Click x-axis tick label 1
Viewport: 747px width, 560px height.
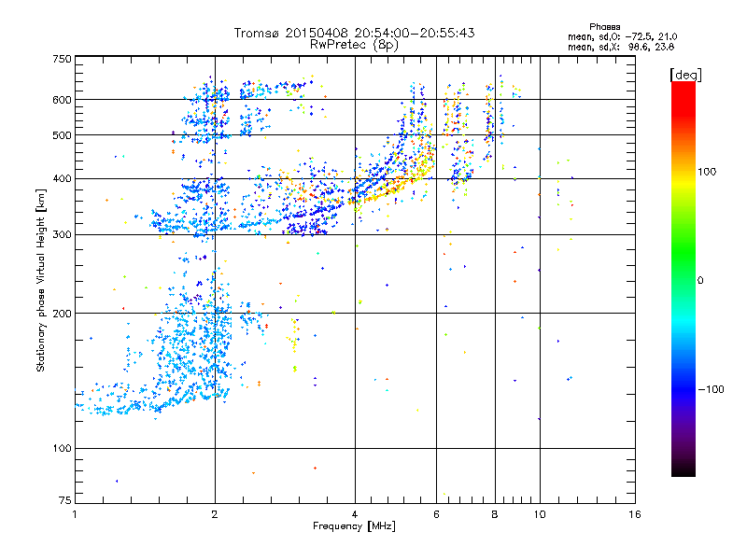coord(75,514)
